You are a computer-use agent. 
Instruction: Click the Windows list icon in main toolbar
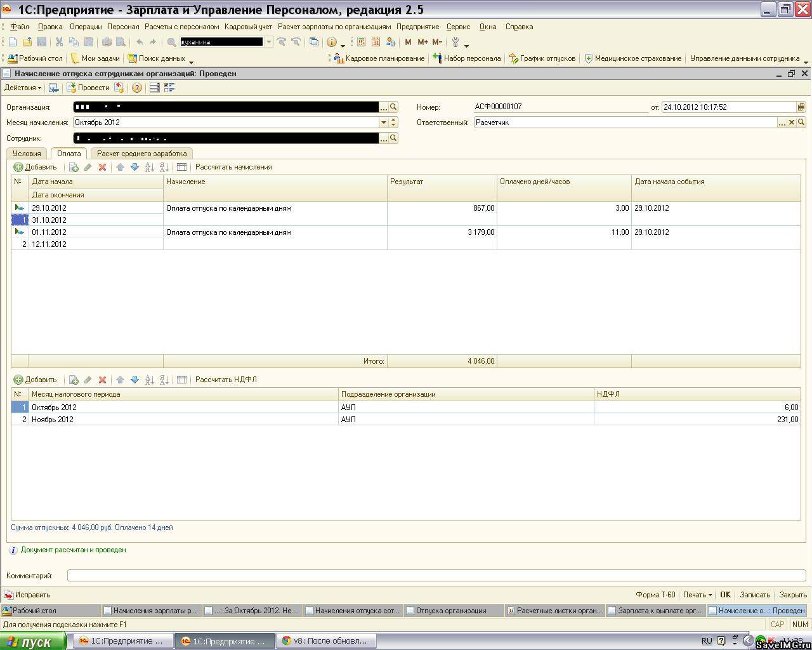pos(313,42)
